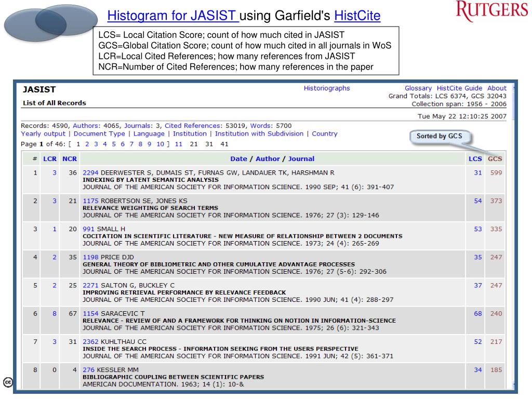The height and width of the screenshot is (399, 532).
Task: Open the HistCite link in the slide title
Action: [357, 16]
